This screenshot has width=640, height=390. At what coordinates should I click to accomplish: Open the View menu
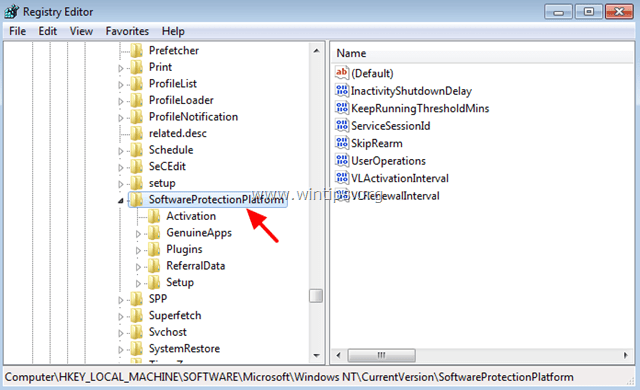pos(81,31)
